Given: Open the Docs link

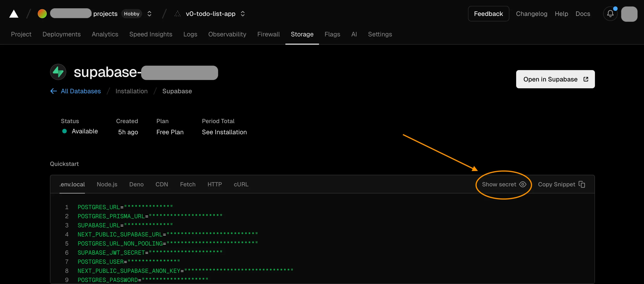Looking at the screenshot, I should pos(582,14).
